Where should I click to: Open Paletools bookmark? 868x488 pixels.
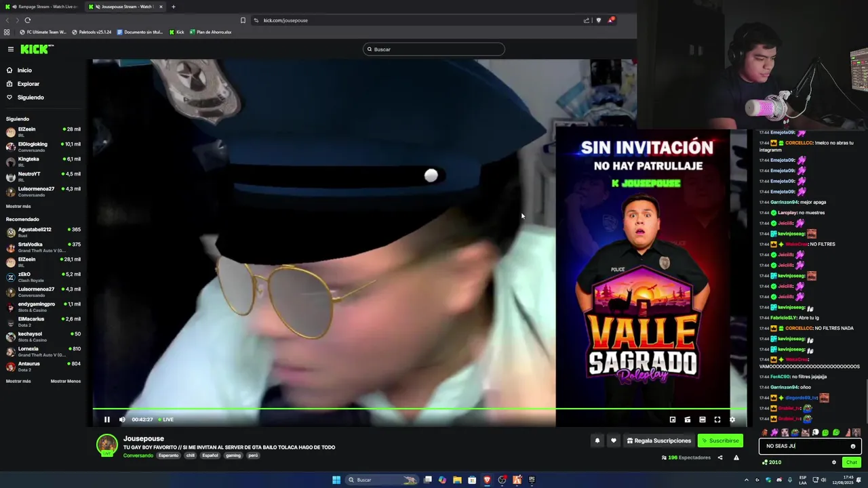92,32
